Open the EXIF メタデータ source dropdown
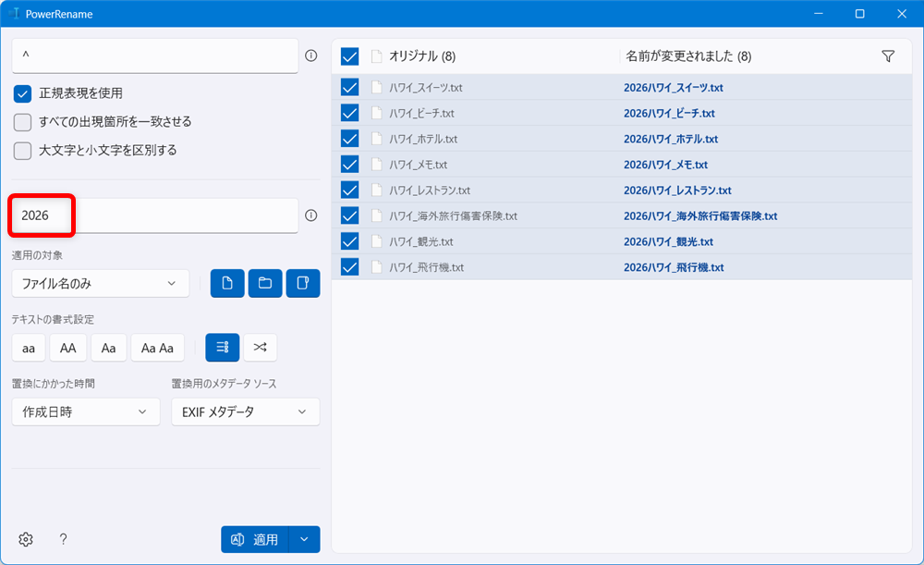 pos(245,411)
